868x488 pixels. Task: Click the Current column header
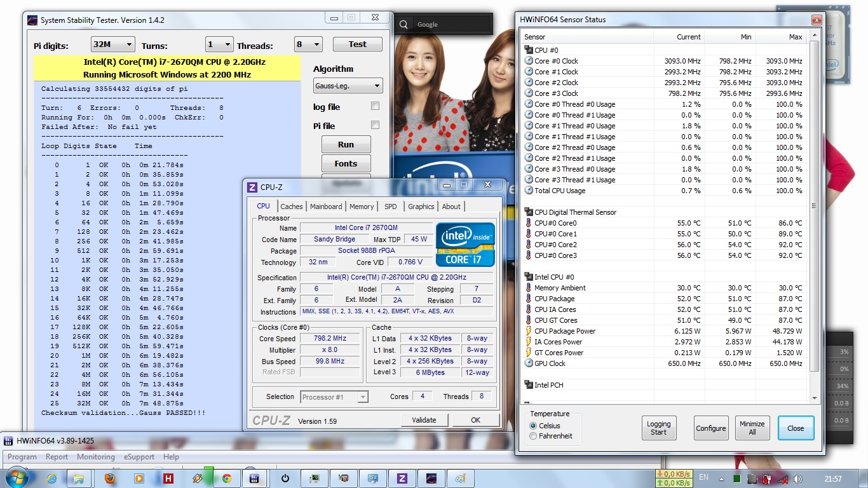(679, 37)
